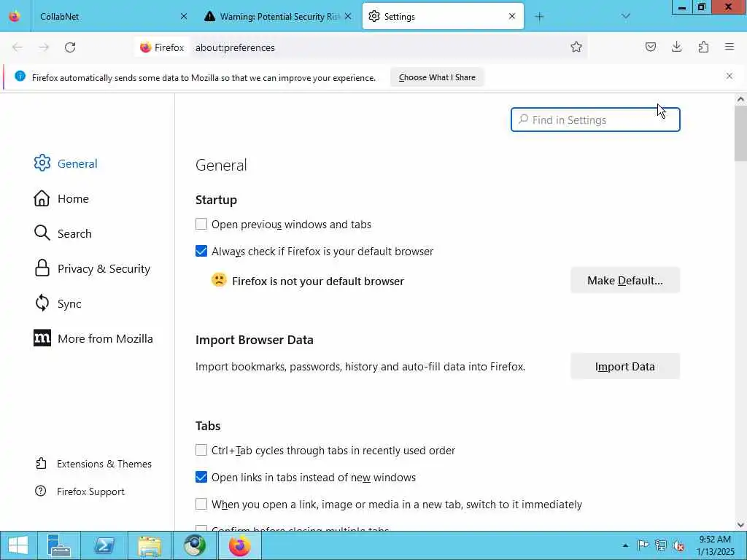Select the Settings tab
The height and width of the screenshot is (560, 747).
coord(443,16)
